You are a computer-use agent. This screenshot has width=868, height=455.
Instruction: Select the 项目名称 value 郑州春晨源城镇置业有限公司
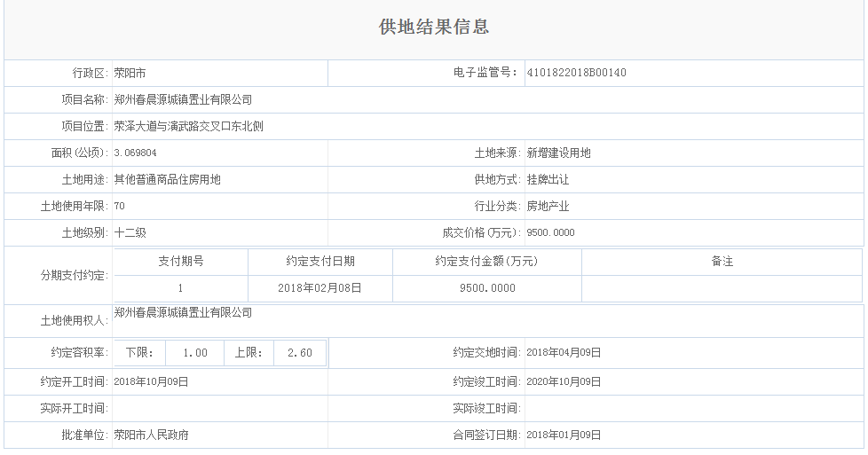pyautogui.click(x=183, y=99)
